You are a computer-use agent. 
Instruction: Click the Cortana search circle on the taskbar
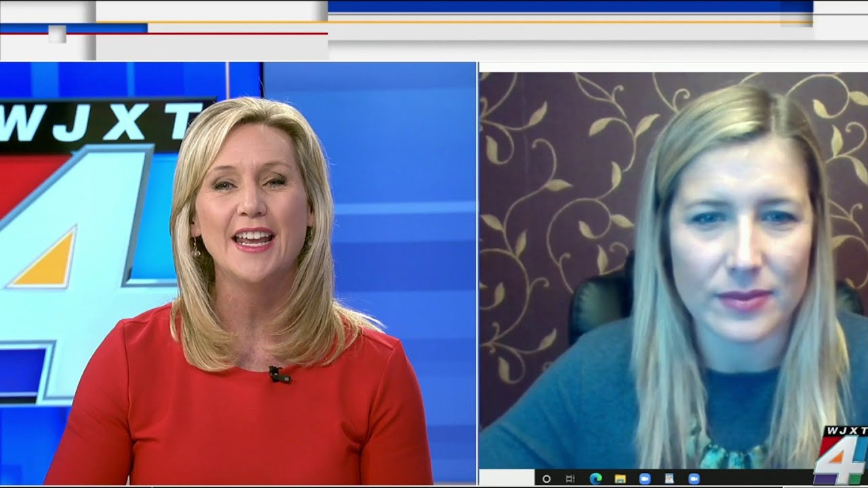tap(547, 479)
